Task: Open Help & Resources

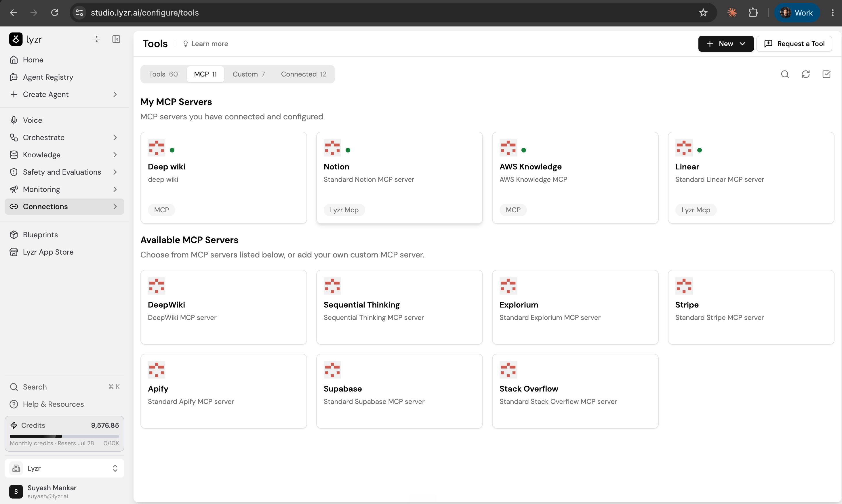Action: click(64, 404)
